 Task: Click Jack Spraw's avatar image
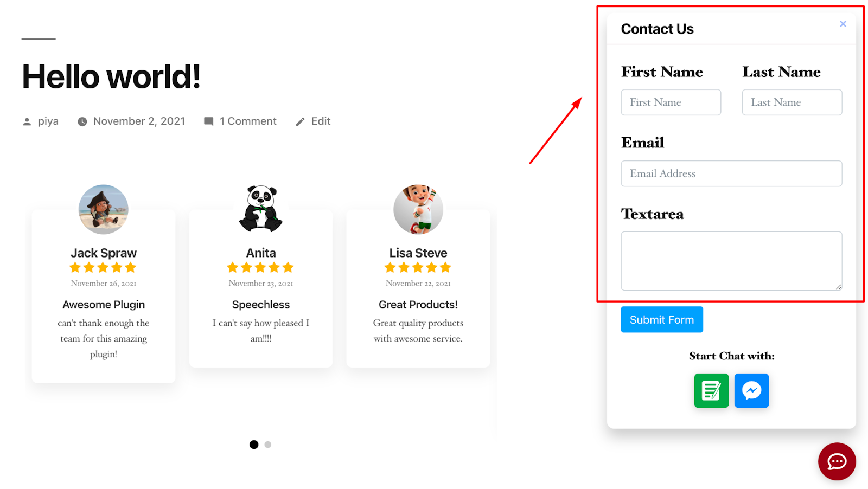[104, 209]
